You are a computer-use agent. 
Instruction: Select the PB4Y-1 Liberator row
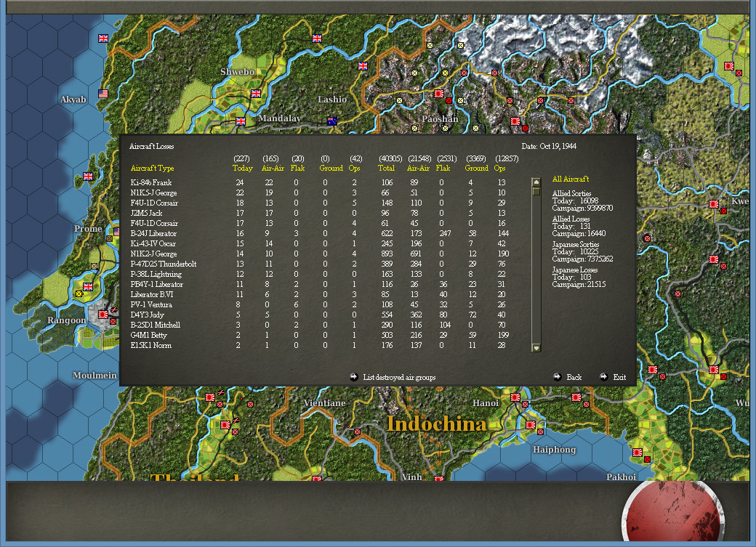(318, 284)
